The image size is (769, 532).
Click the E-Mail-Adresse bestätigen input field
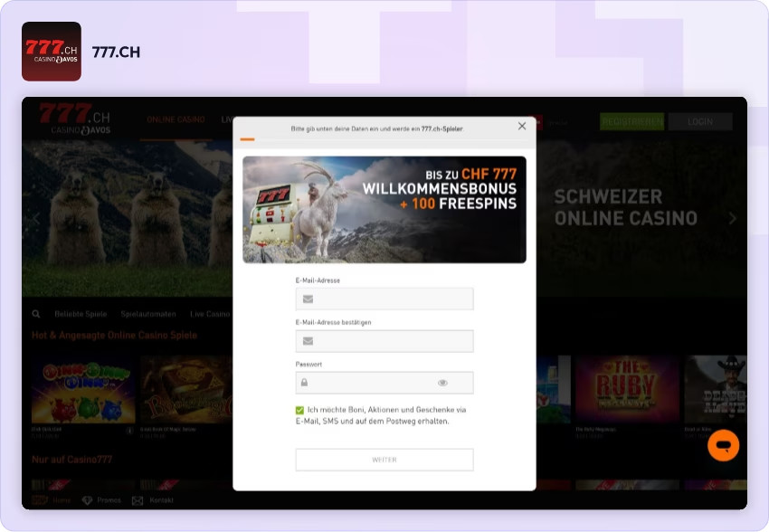(384, 341)
